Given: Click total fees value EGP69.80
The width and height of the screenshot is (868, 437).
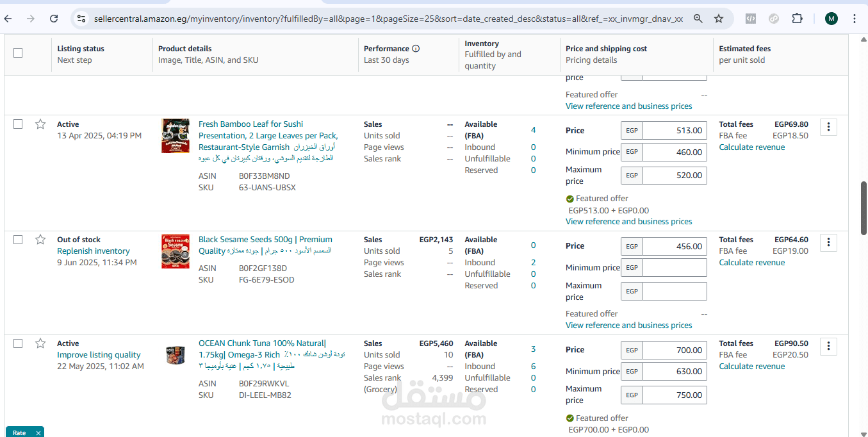Looking at the screenshot, I should pyautogui.click(x=791, y=124).
